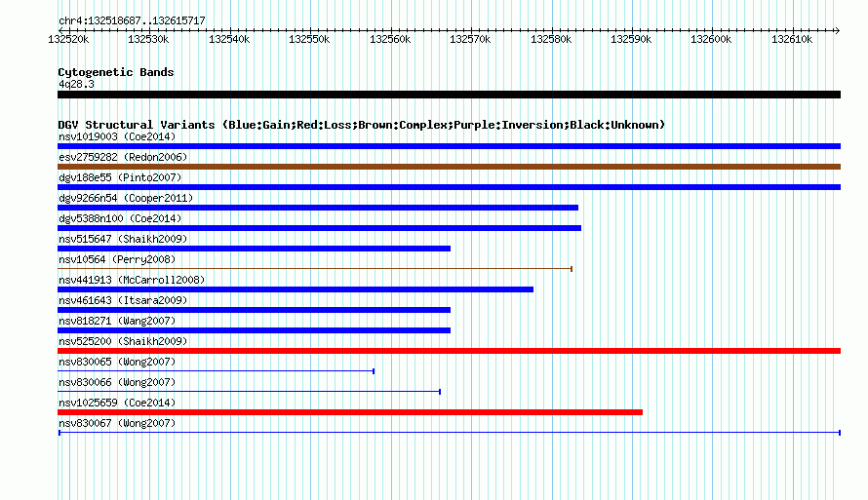Screen dimensions: 868x500
Task: Select the nsv10564 (Perry2008) label
Action: coord(117,259)
